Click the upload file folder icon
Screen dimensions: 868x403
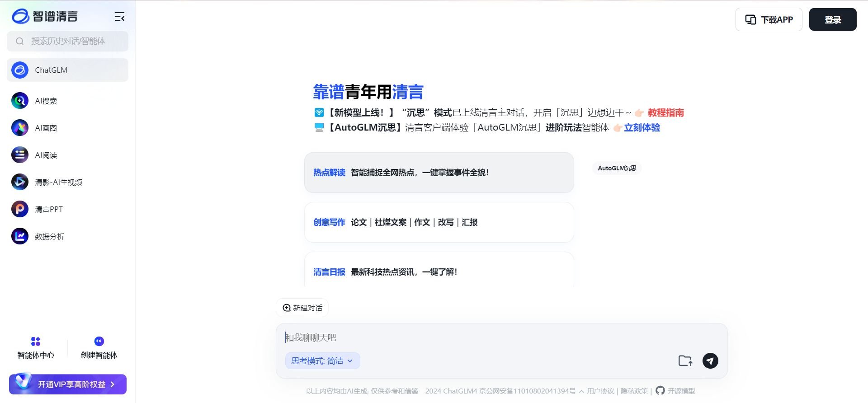685,361
